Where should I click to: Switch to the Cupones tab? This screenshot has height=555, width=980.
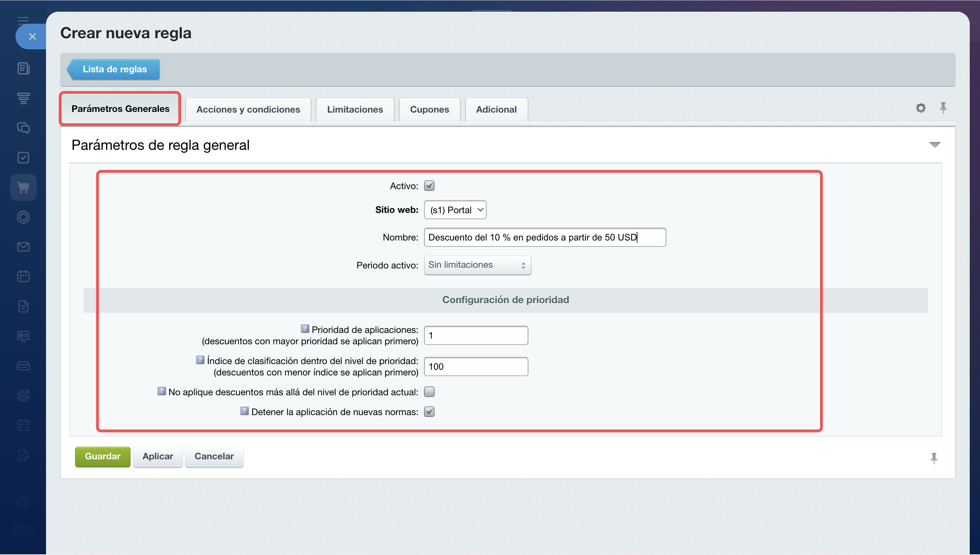pos(429,110)
